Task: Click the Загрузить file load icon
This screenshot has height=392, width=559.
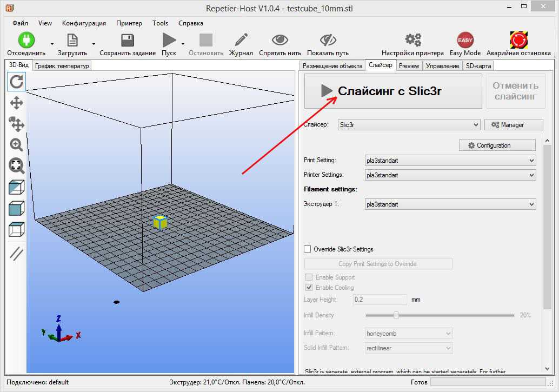Action: coord(72,40)
